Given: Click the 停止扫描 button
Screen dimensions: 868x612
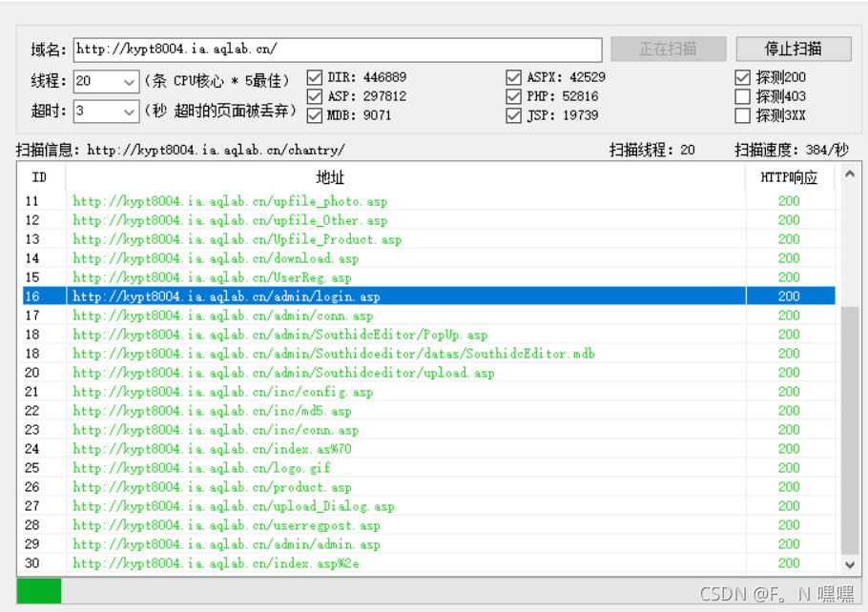Looking at the screenshot, I should pyautogui.click(x=794, y=49).
